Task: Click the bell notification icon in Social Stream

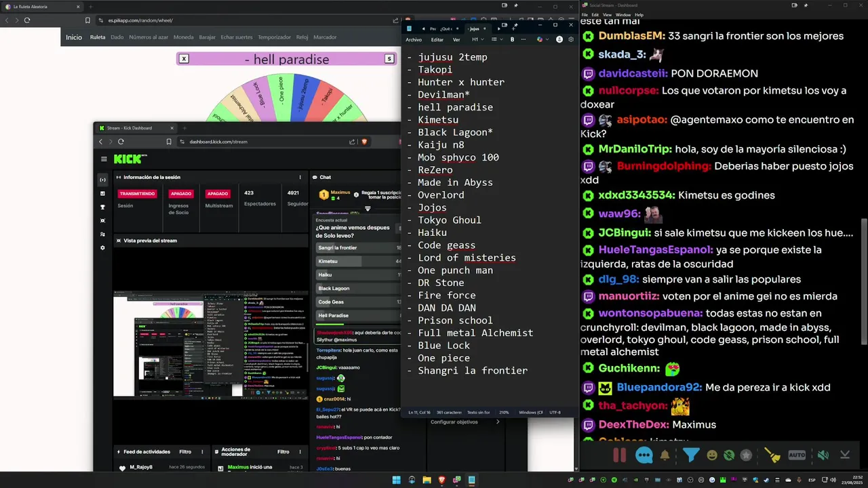Action: pyautogui.click(x=665, y=455)
